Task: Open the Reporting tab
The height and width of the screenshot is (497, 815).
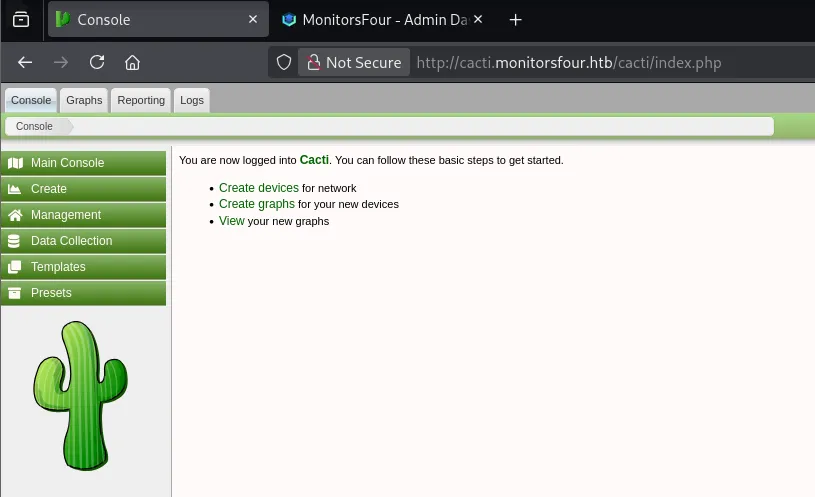Action: click(x=141, y=100)
